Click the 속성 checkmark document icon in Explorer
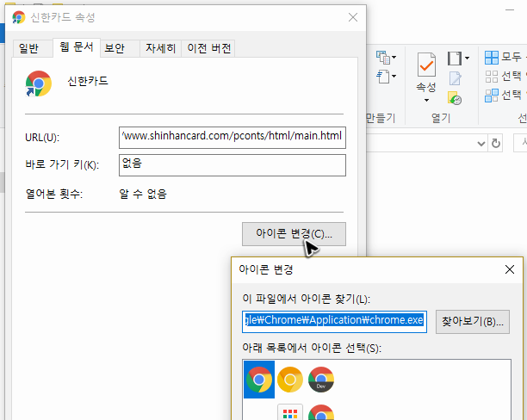The height and width of the screenshot is (420, 527). (426, 65)
